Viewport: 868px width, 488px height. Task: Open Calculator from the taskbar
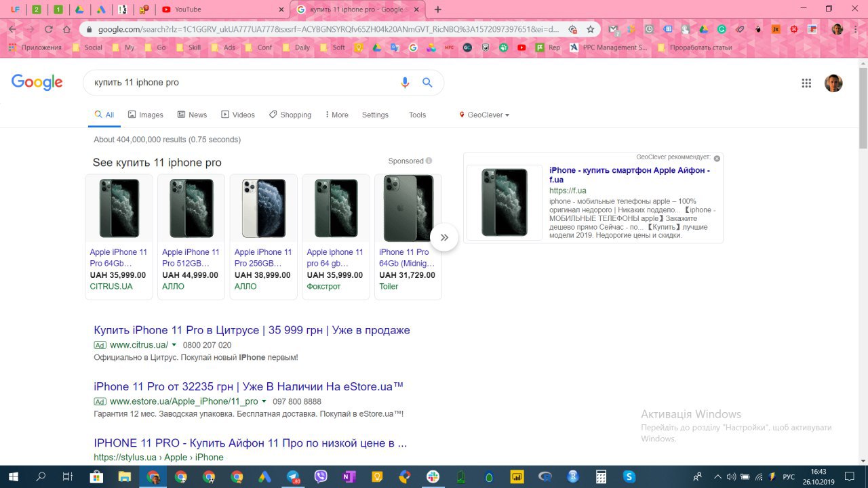pos(601,476)
